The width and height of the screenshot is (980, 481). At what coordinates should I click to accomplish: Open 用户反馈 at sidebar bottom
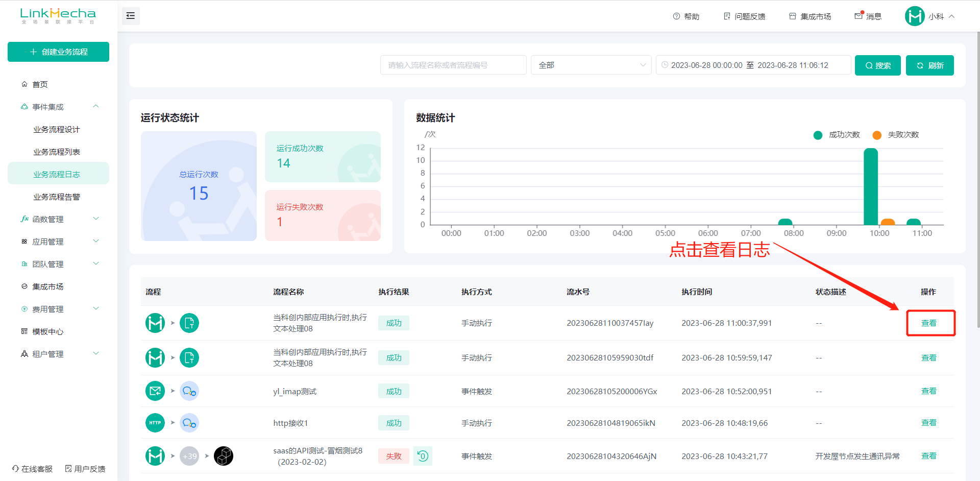point(85,469)
